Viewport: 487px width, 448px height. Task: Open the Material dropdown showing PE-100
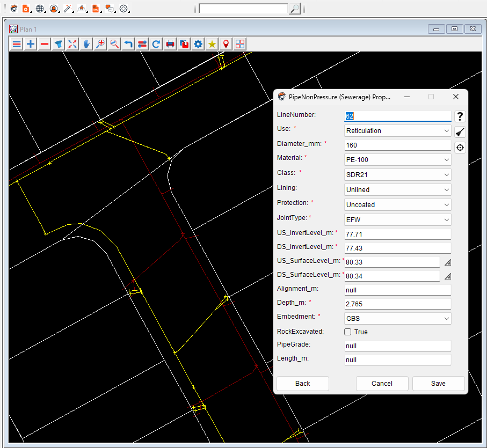coord(397,160)
